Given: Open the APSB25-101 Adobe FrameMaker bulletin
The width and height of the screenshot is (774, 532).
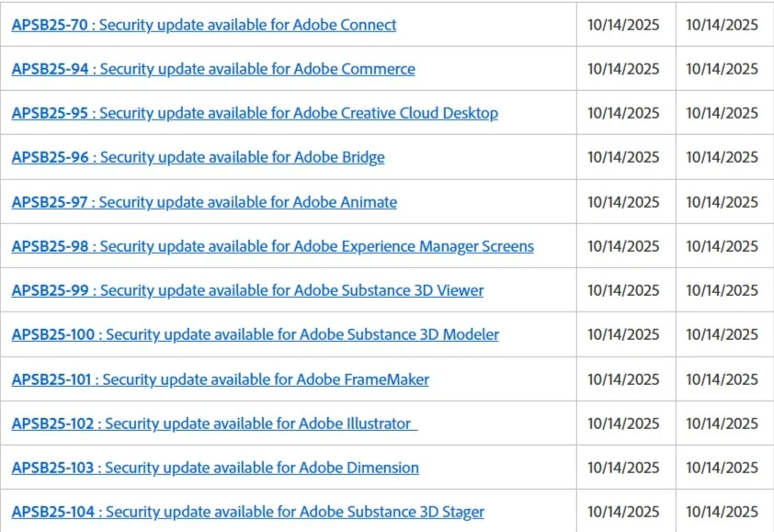Looking at the screenshot, I should (x=221, y=379).
